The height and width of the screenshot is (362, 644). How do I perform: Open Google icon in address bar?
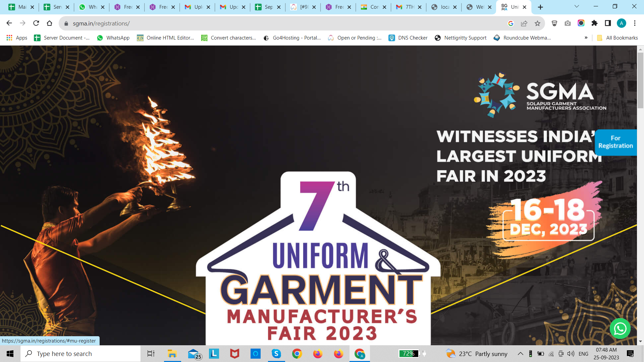click(x=511, y=23)
